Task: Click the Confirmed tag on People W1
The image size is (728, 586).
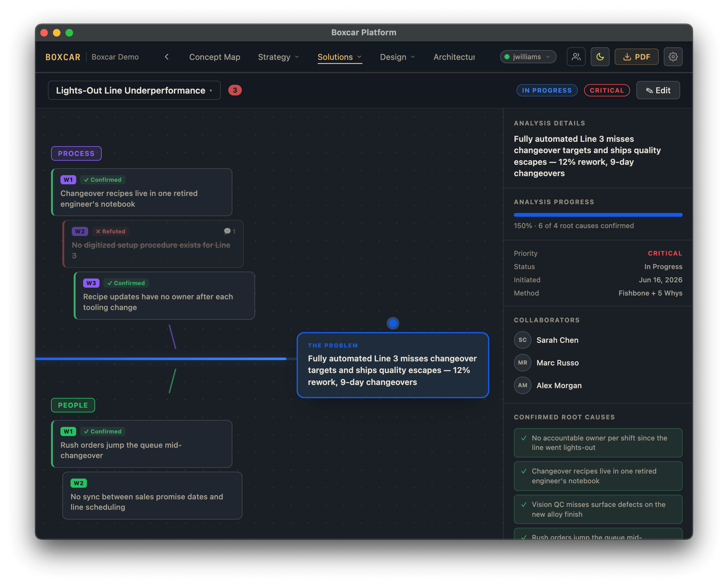Action: (x=103, y=432)
